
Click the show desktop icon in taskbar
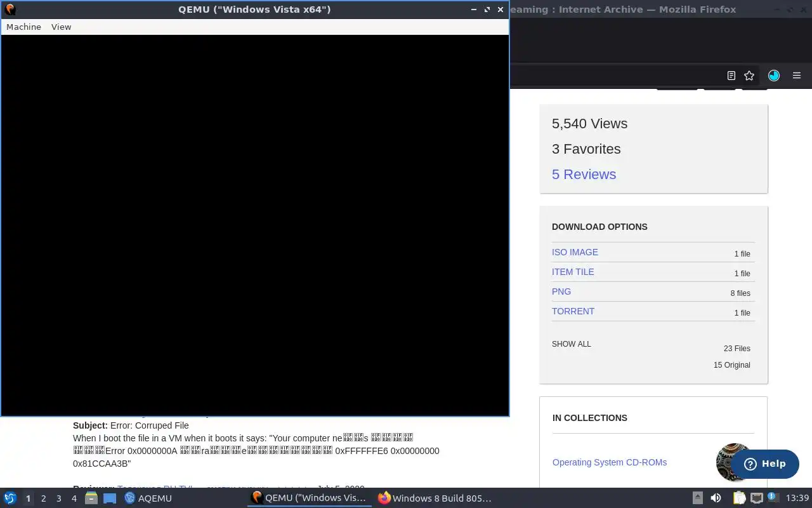110,498
